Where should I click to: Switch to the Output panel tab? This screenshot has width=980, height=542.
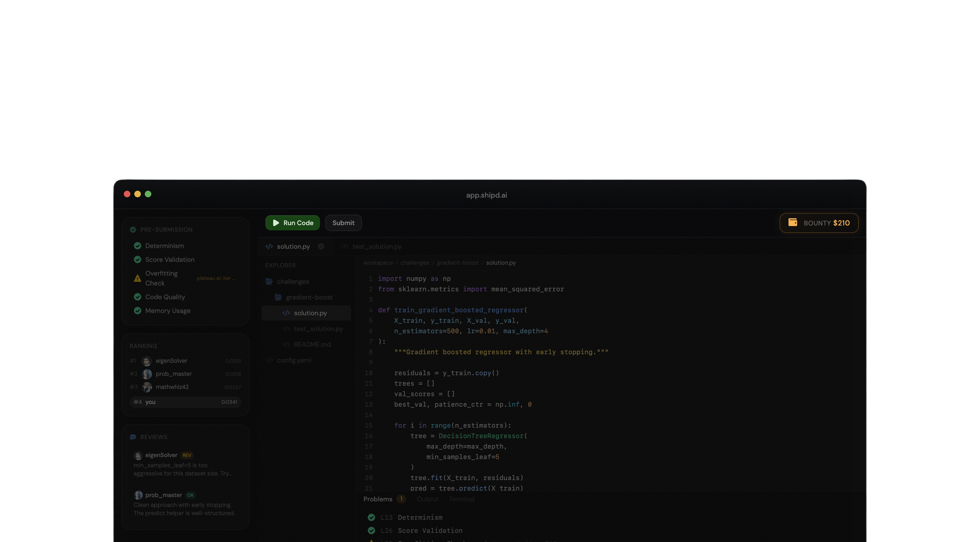point(427,499)
